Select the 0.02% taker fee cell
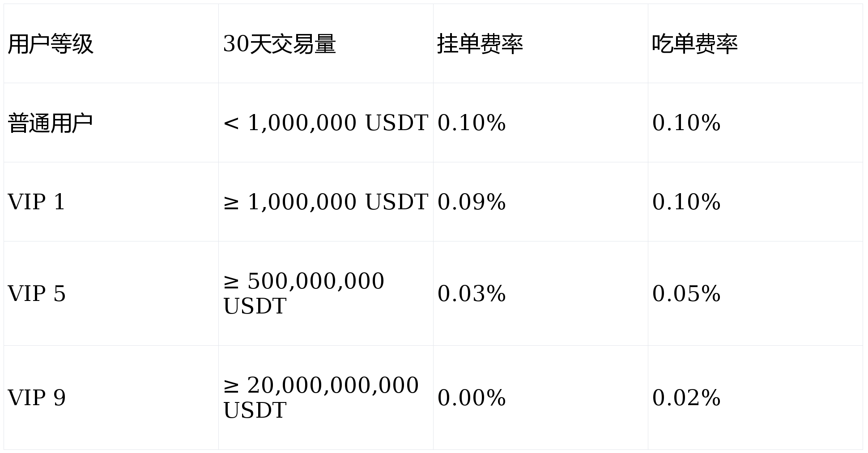868x453 pixels. click(x=686, y=398)
